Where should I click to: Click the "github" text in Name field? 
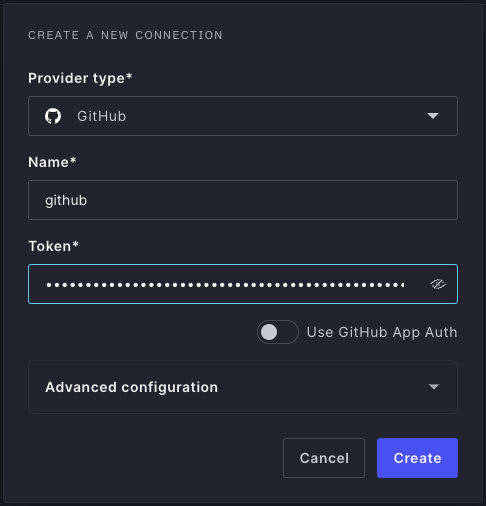click(x=66, y=201)
